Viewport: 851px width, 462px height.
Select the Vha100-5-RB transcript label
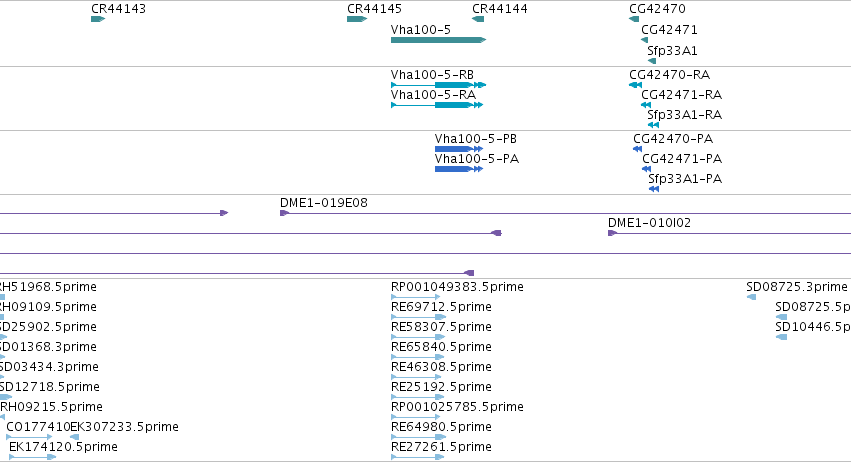(432, 75)
